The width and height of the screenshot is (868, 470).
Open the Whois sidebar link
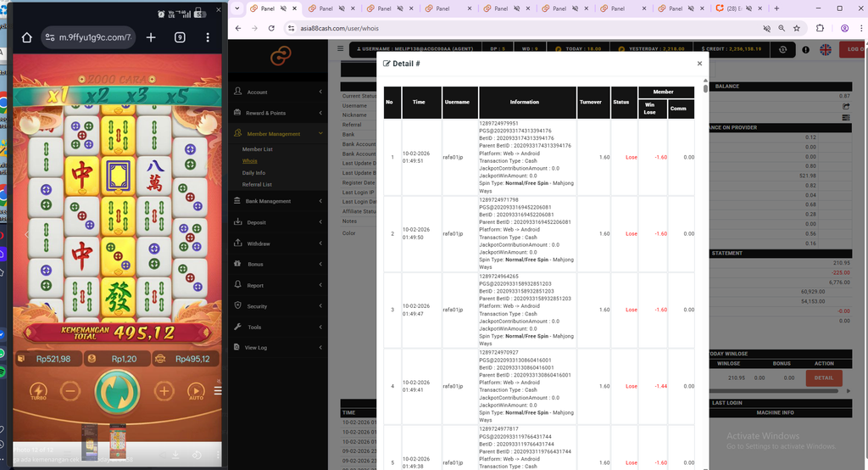click(x=250, y=161)
